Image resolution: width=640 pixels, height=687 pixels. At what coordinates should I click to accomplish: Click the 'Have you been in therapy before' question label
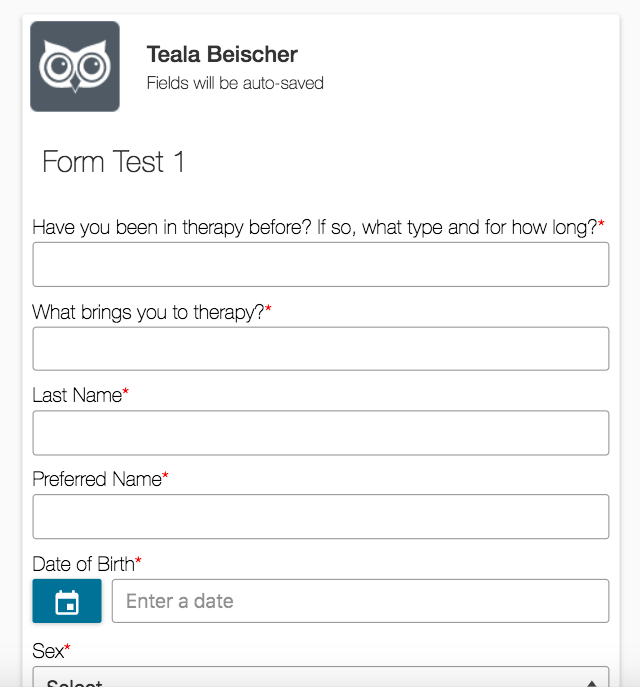(315, 227)
